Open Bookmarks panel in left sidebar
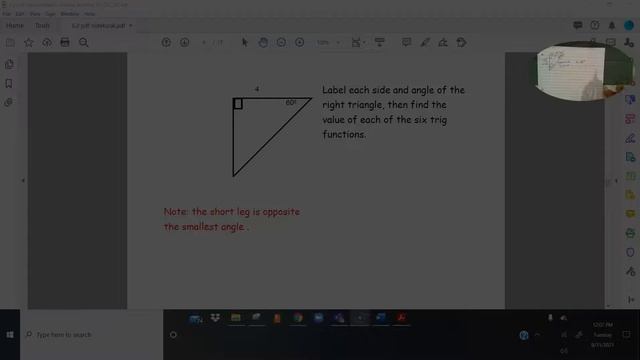 pyautogui.click(x=9, y=84)
